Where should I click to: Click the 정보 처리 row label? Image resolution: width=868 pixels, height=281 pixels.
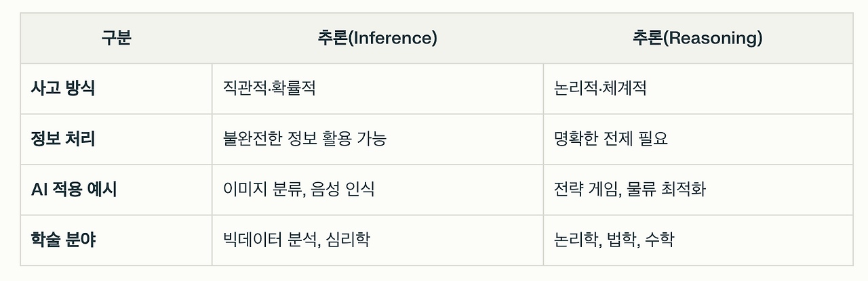click(63, 139)
